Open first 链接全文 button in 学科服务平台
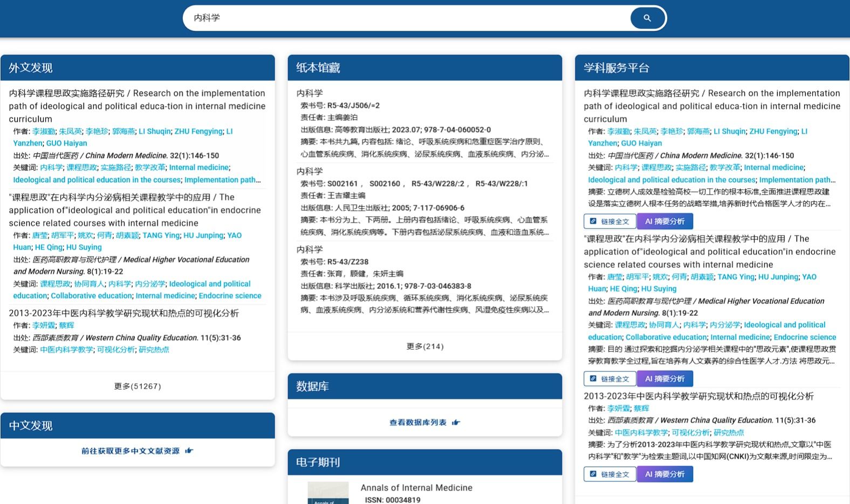Screen dimensions: 850x504 coord(609,222)
